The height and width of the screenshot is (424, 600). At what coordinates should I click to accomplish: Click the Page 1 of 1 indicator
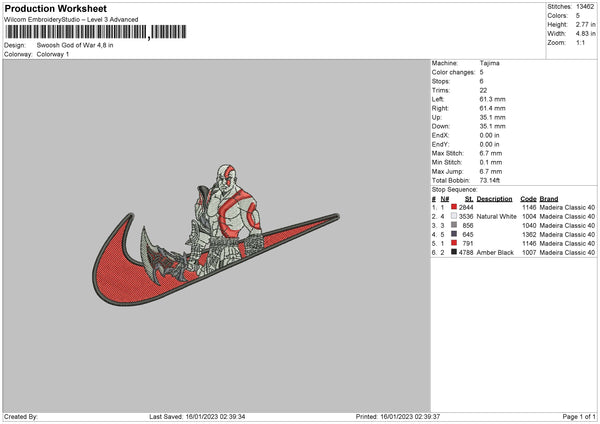point(579,416)
